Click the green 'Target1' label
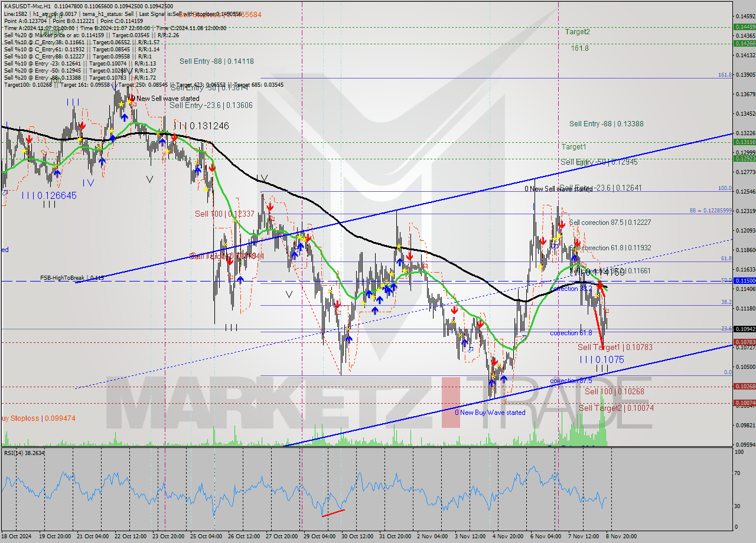Screen dimensions: 756x543 (x=573, y=146)
